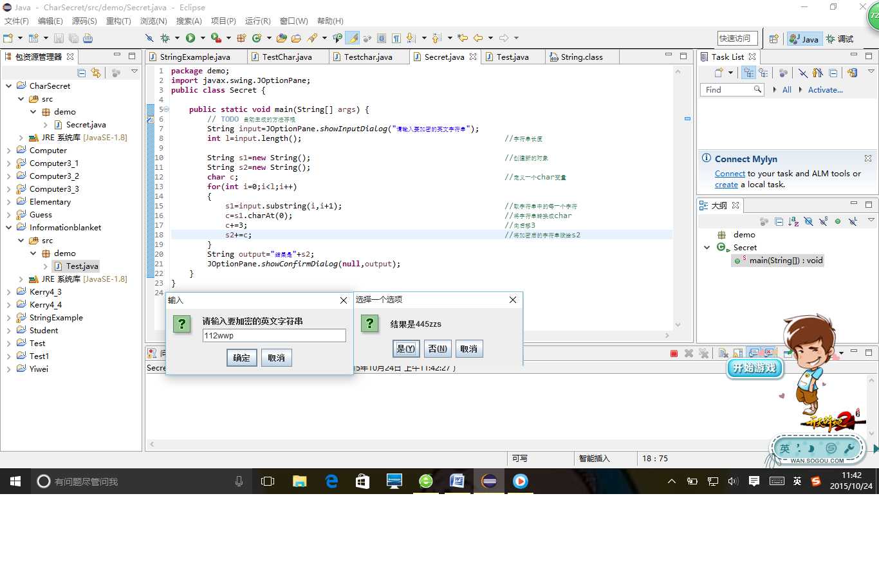Collapse the Informationblanket project node
The image size is (879, 588).
point(9,228)
